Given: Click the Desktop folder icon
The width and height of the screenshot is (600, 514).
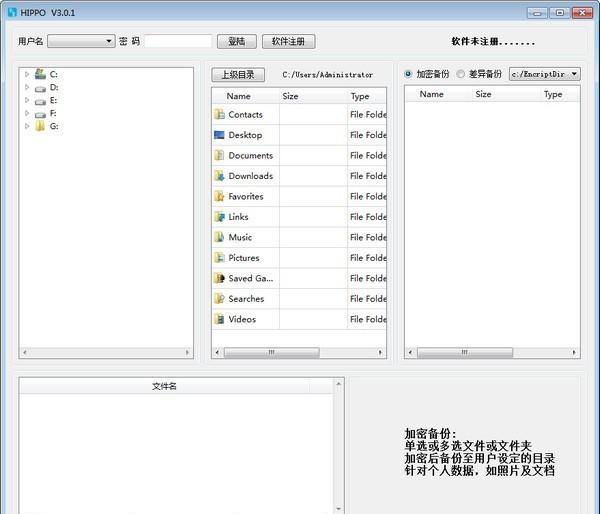Looking at the screenshot, I should [x=219, y=135].
